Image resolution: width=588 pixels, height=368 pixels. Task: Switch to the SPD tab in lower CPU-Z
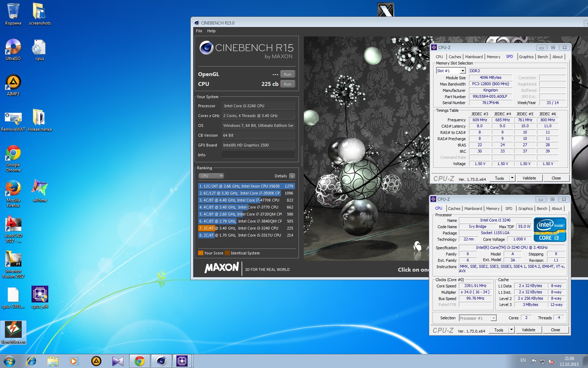point(509,209)
